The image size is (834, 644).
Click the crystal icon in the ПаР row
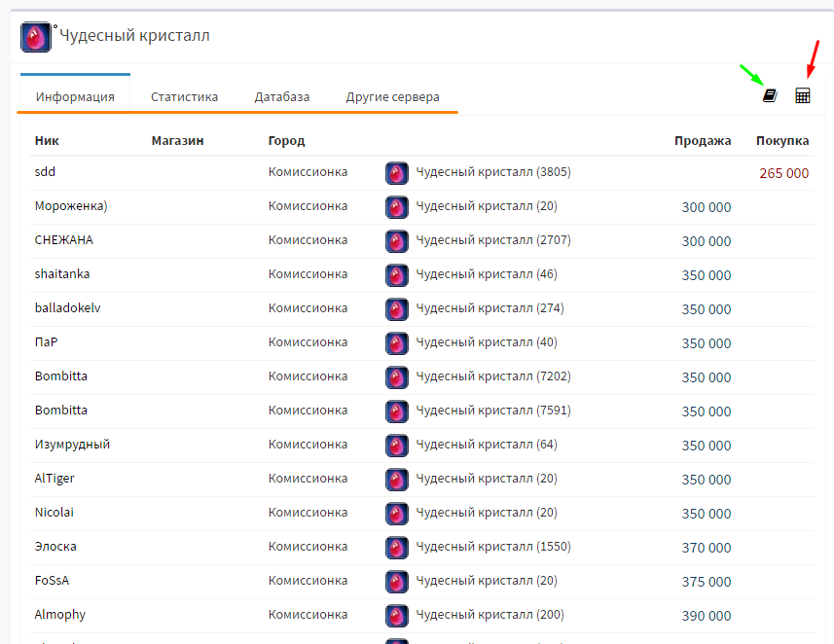pos(397,343)
